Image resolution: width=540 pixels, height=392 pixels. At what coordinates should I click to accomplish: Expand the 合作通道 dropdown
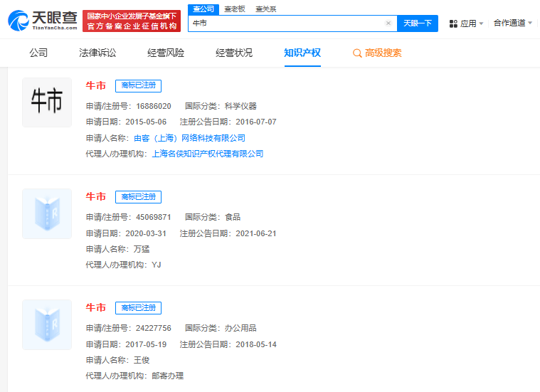click(513, 23)
